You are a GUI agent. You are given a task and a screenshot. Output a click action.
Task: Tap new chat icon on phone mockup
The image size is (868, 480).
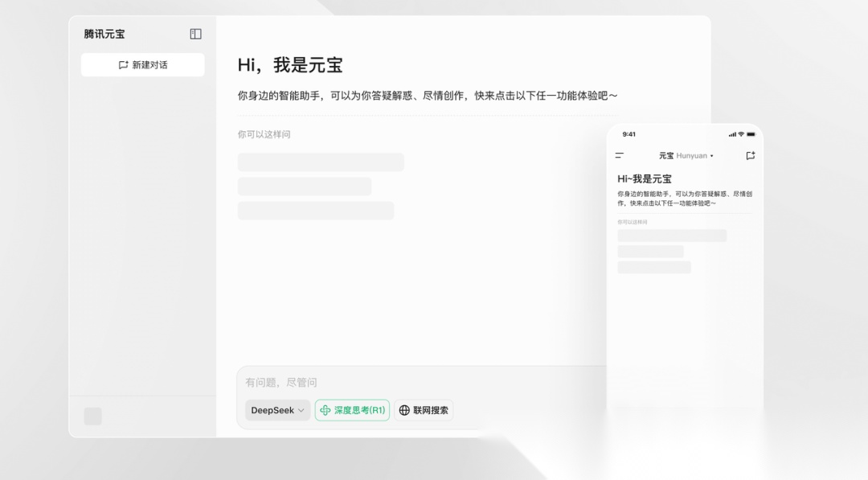click(750, 155)
